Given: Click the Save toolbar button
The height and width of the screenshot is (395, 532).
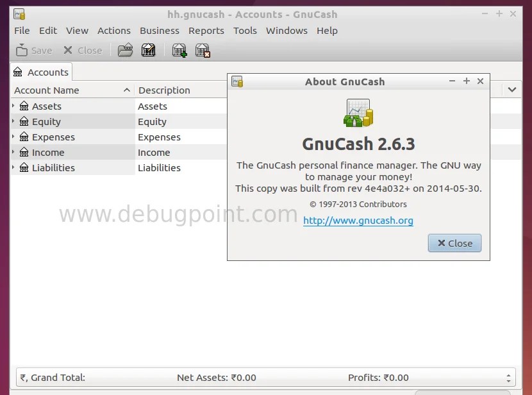Looking at the screenshot, I should tap(34, 51).
